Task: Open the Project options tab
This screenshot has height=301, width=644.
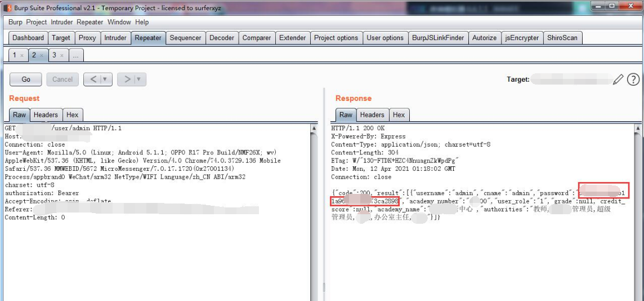Action: (x=337, y=38)
